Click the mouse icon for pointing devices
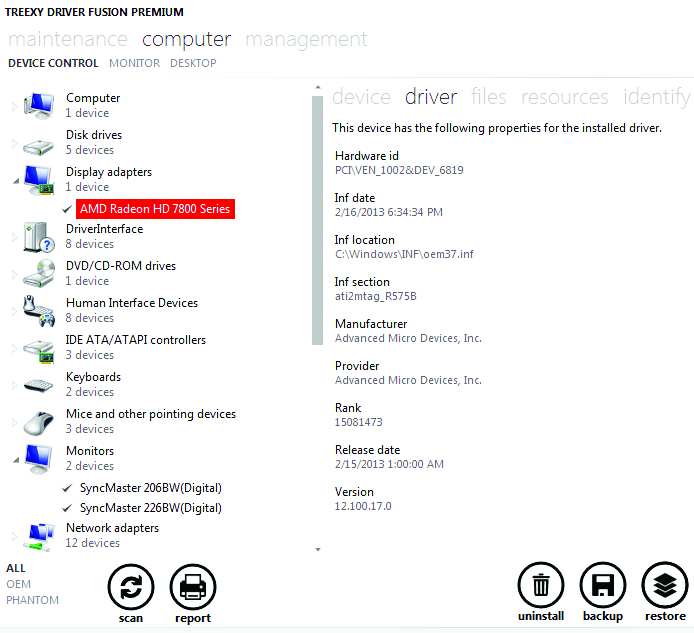This screenshot has width=694, height=633. [39, 423]
